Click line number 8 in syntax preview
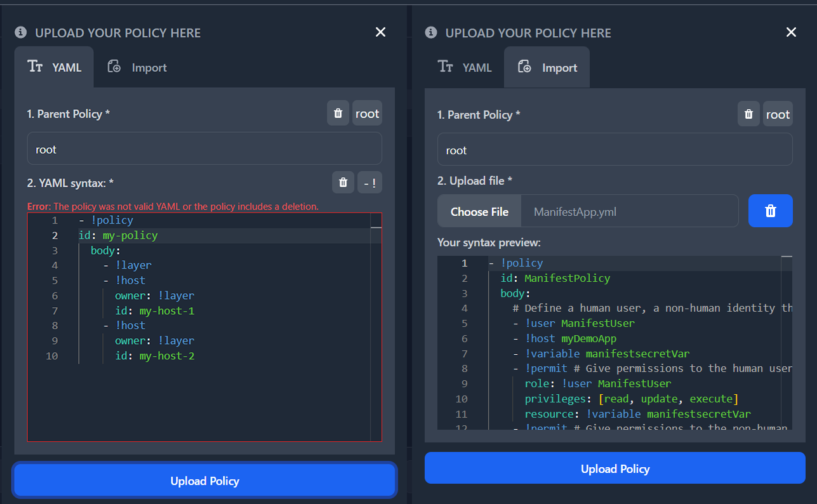817x504 pixels. click(465, 368)
